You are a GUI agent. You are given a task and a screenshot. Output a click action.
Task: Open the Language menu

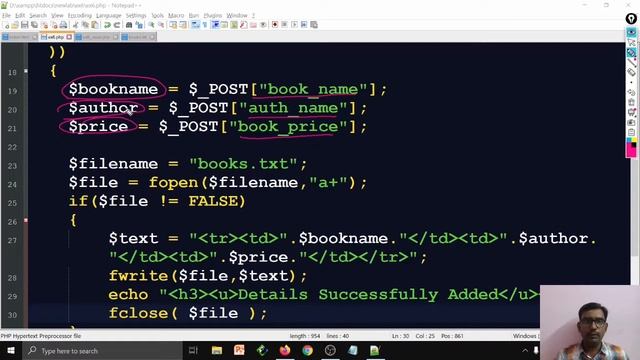109,16
